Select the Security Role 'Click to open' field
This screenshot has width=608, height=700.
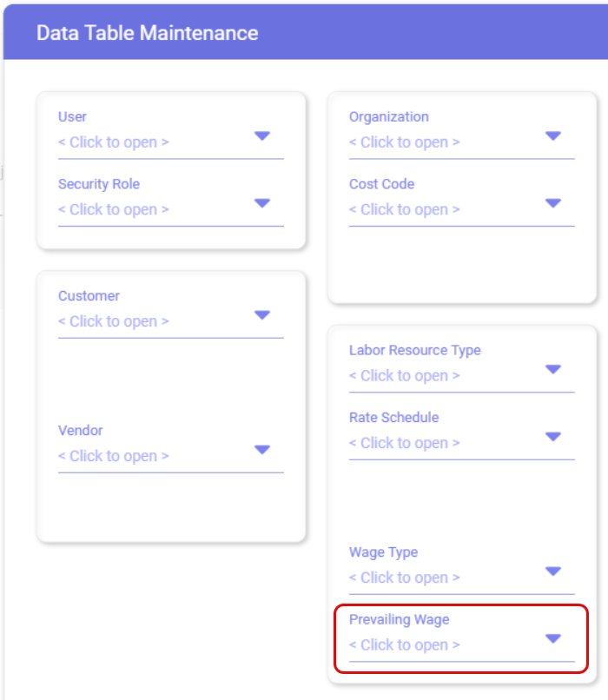pyautogui.click(x=113, y=209)
